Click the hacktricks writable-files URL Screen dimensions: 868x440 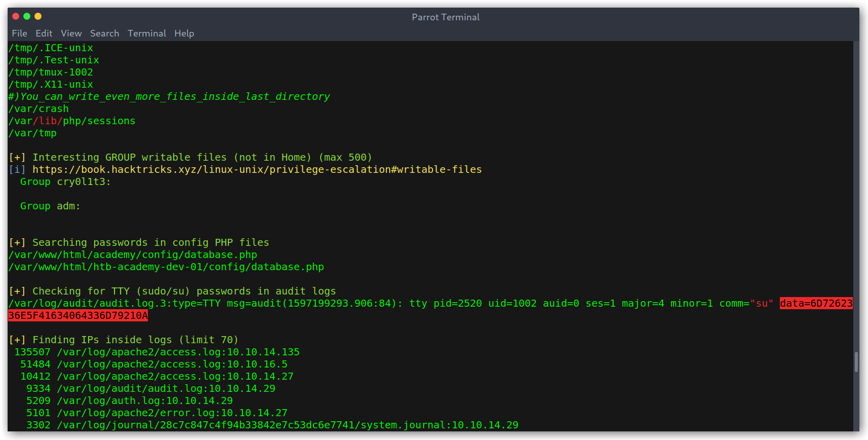[257, 169]
